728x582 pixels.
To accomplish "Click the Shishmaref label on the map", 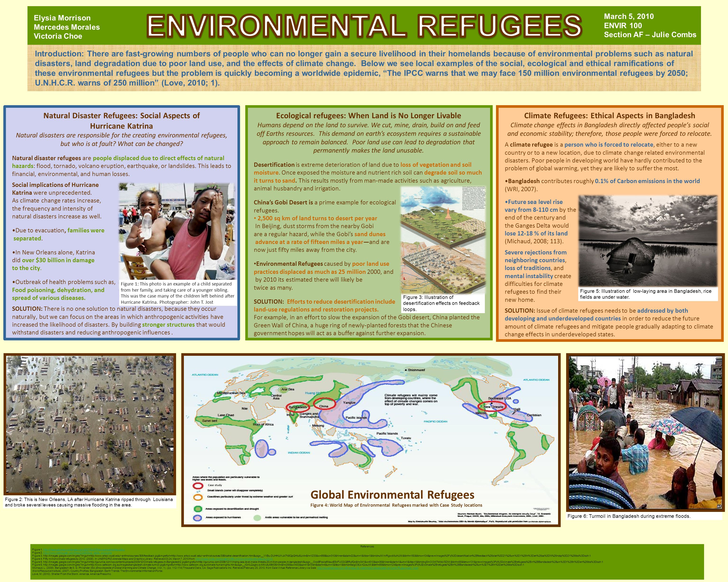I will click(x=416, y=370).
